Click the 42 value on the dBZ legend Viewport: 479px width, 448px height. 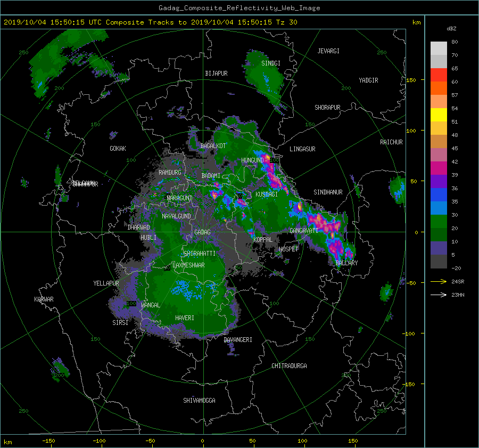[455, 162]
